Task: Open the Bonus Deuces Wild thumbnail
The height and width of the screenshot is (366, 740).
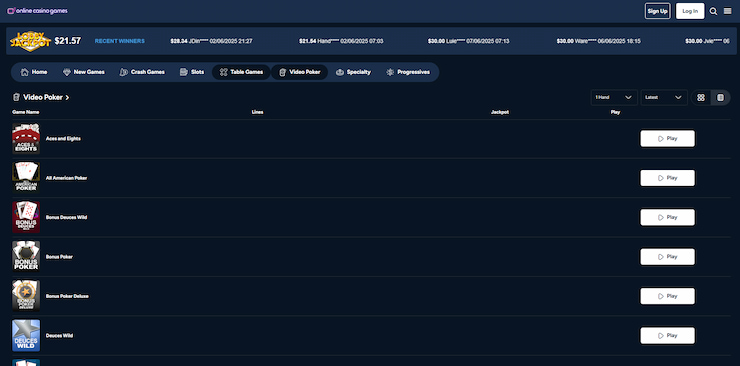Action: [x=26, y=217]
